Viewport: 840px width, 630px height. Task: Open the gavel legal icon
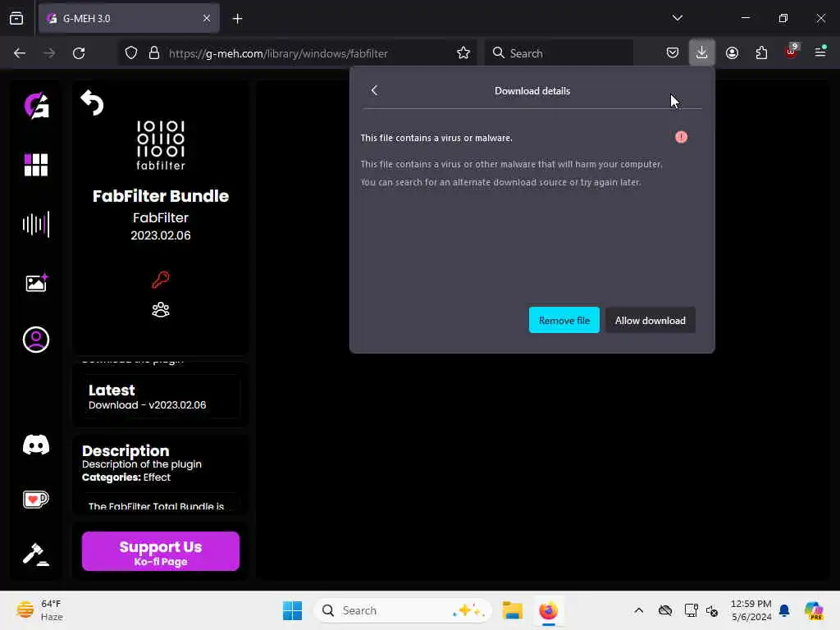pos(36,554)
